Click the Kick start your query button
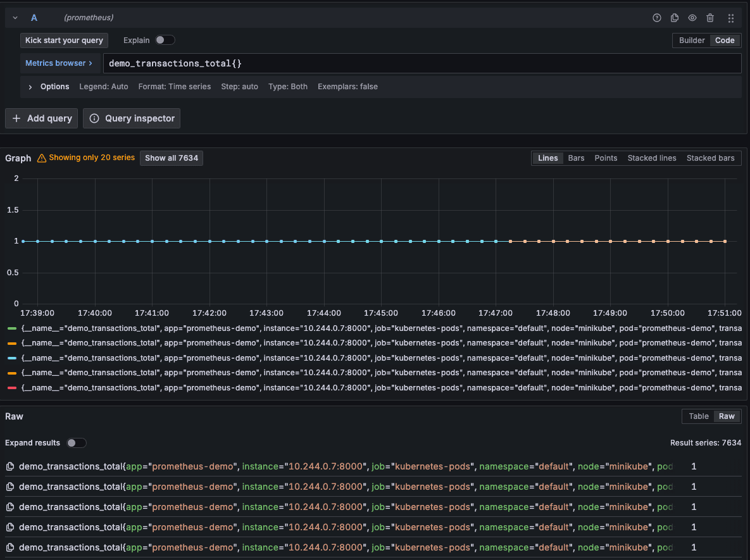The image size is (750, 560). click(x=64, y=40)
